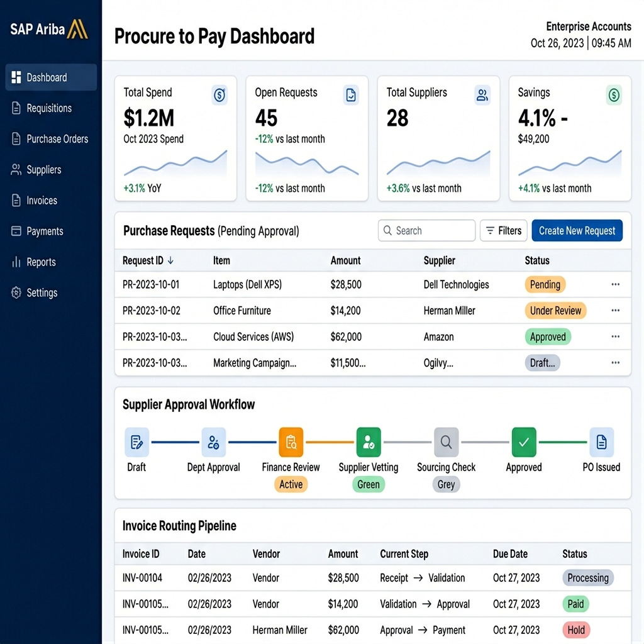Go to Payments section
644x644 pixels.
(37, 231)
